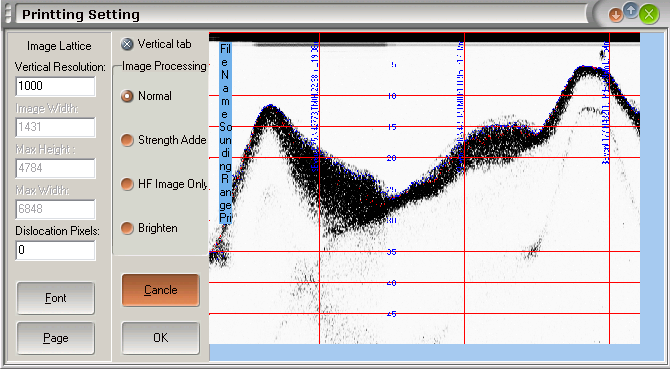Screen dimensions: 670x369
Task: Open the Page setup button
Action: [x=56, y=338]
